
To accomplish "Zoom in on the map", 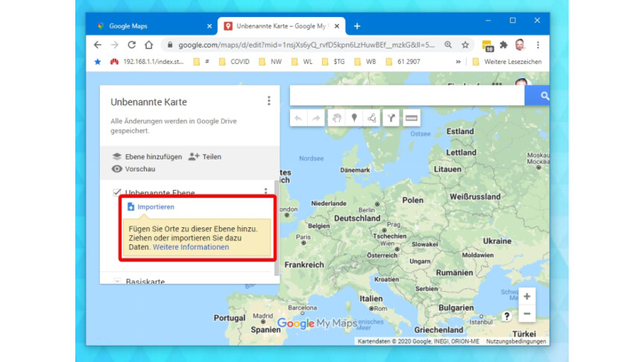I will (x=527, y=296).
